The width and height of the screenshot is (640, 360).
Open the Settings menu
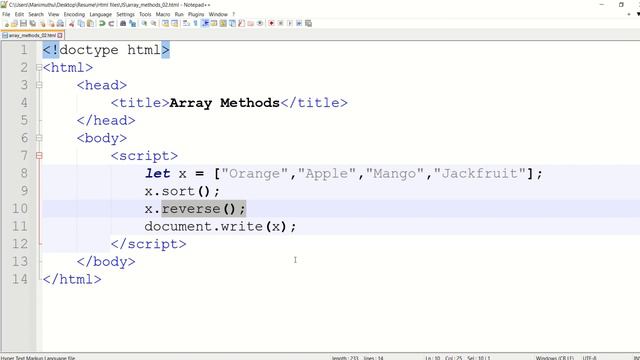point(125,14)
